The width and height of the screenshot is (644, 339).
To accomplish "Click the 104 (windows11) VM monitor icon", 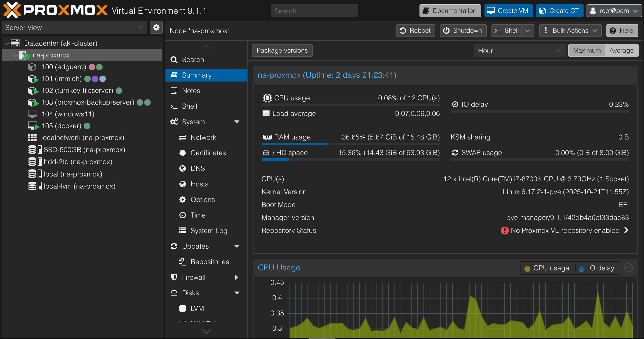I will [x=32, y=114].
